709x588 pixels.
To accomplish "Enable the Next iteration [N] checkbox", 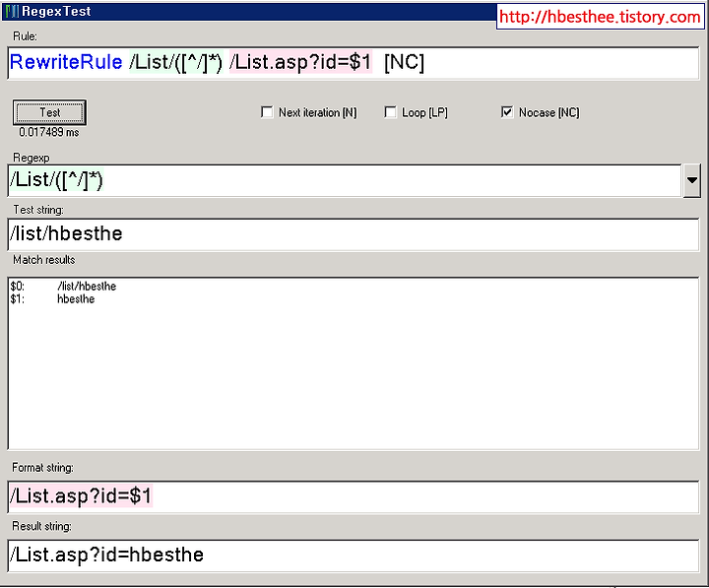I will [x=267, y=112].
